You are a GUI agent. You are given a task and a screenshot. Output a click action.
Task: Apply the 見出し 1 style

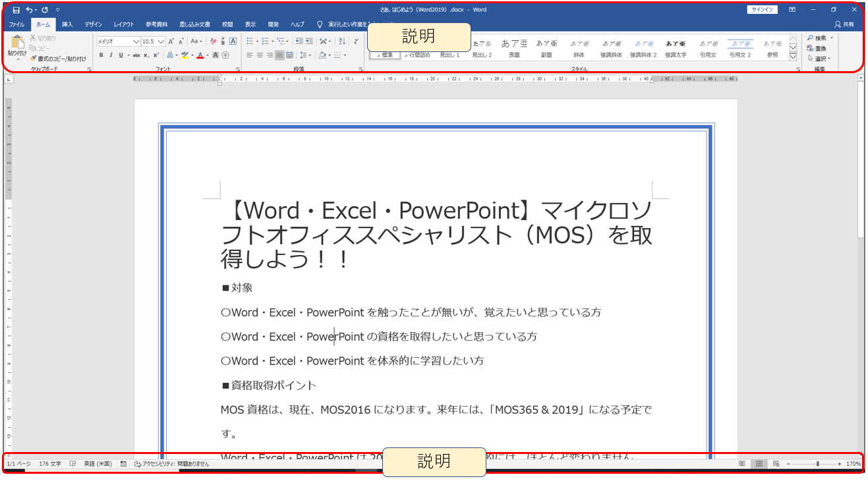coord(449,49)
